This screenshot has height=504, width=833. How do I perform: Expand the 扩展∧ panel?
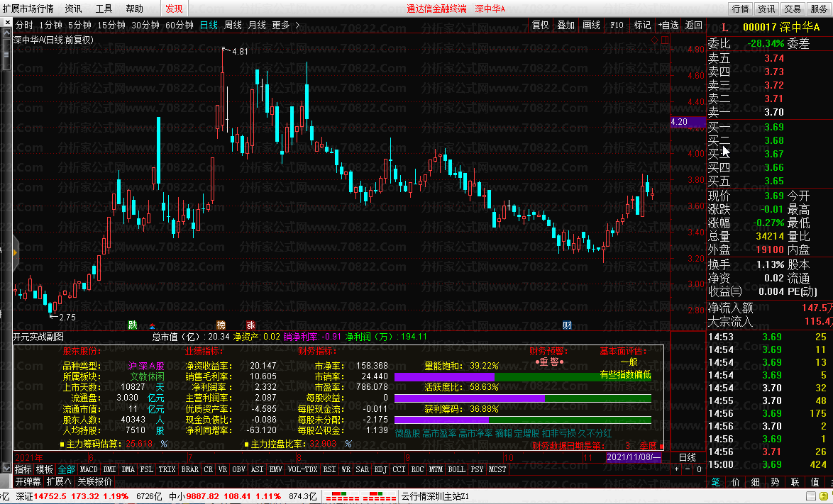pos(58,482)
